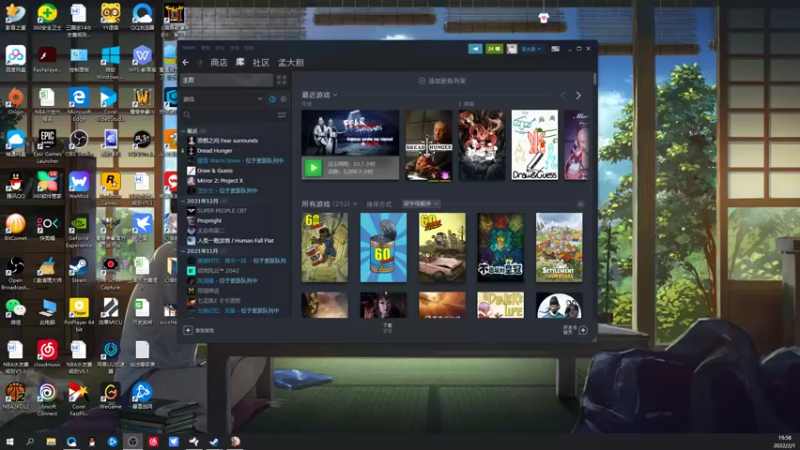Open Draw&Guess cover in recent games
This screenshot has height=450, width=800.
(x=535, y=145)
